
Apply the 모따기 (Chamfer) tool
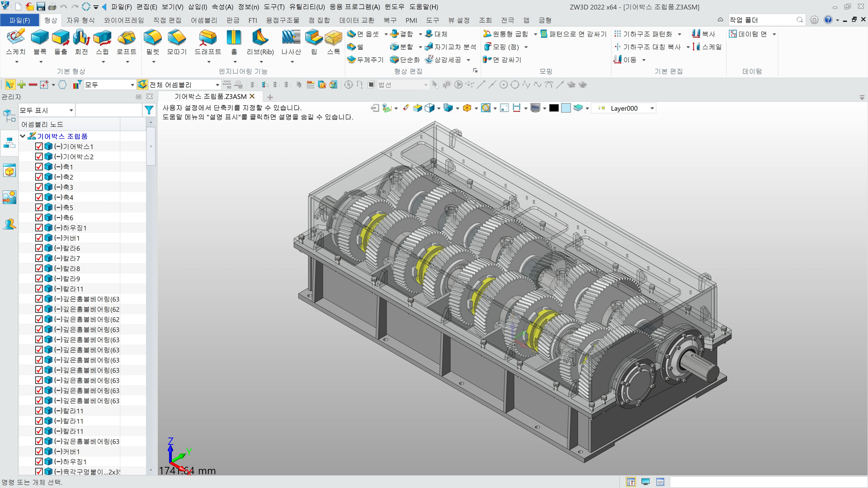click(x=177, y=38)
